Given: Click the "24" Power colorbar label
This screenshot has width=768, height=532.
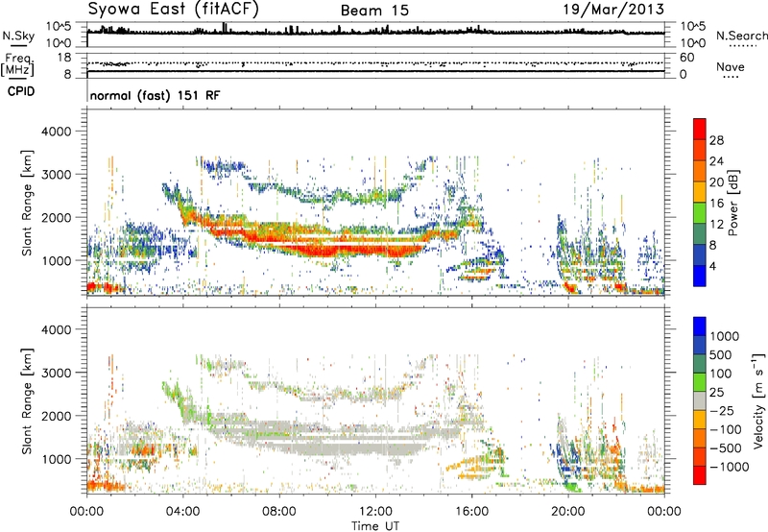Looking at the screenshot, I should tap(716, 161).
